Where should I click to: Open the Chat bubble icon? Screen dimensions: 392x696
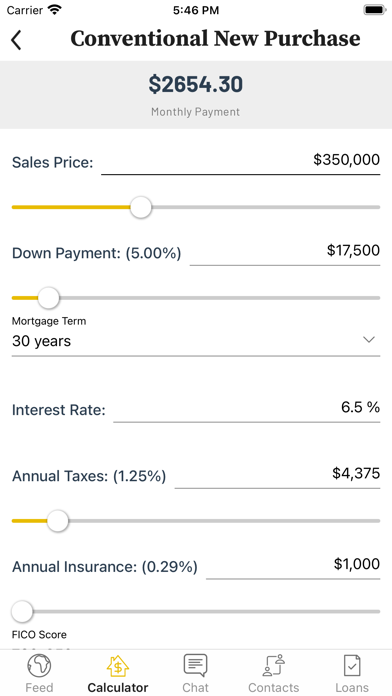(195, 666)
